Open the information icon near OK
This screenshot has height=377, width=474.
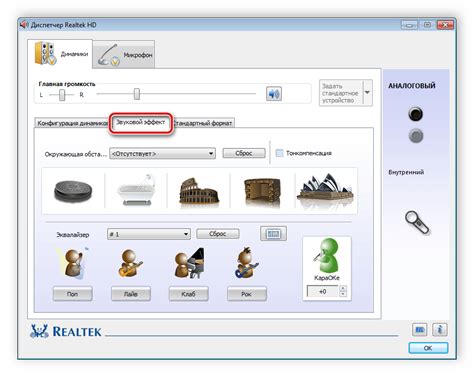[x=439, y=330]
